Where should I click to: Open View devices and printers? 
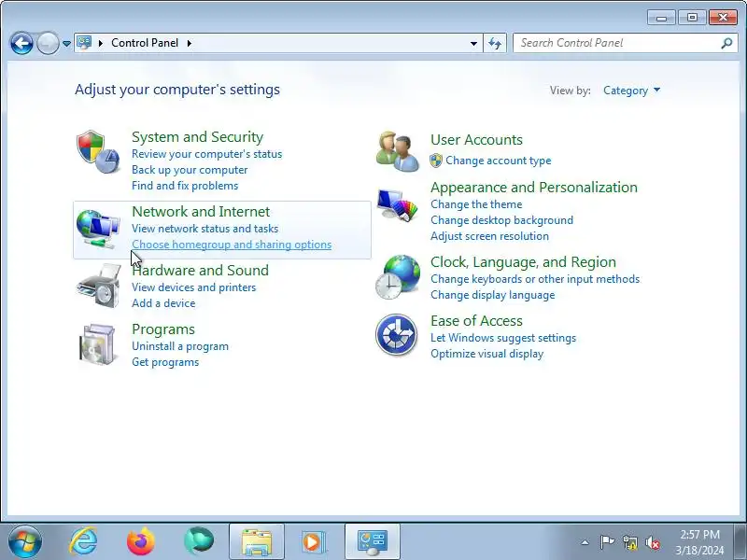[193, 287]
